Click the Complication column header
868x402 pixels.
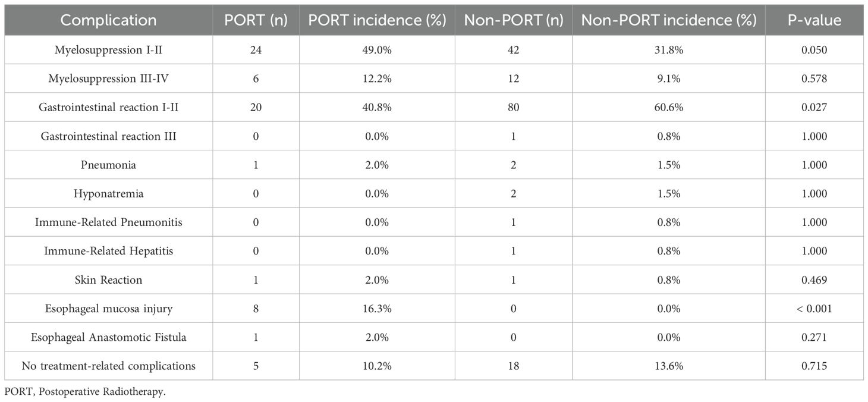[x=108, y=20]
